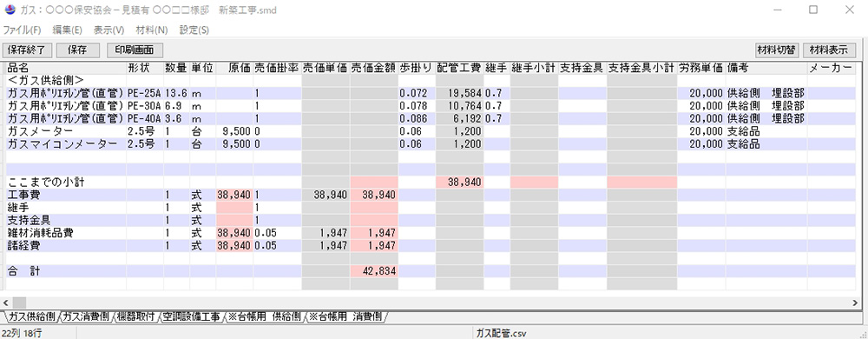Image resolution: width=868 pixels, height=339 pixels.
Task: Click the 保存終了 button
Action: (28, 50)
